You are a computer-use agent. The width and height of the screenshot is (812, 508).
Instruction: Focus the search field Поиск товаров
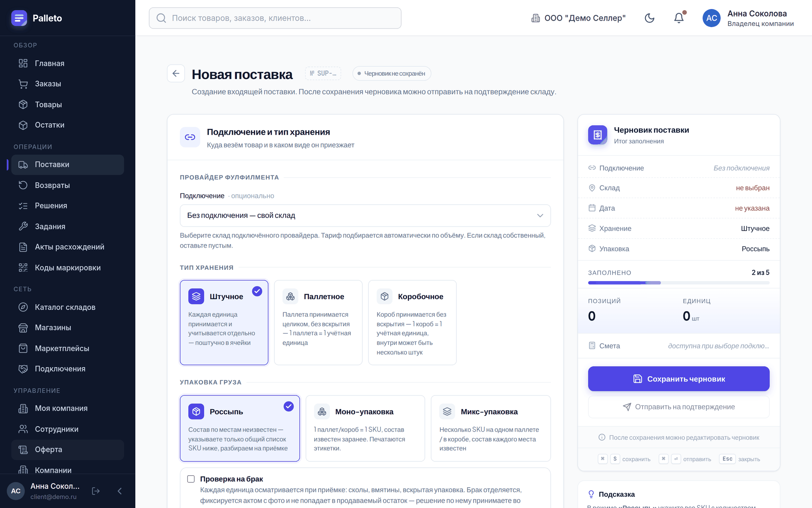pos(275,18)
